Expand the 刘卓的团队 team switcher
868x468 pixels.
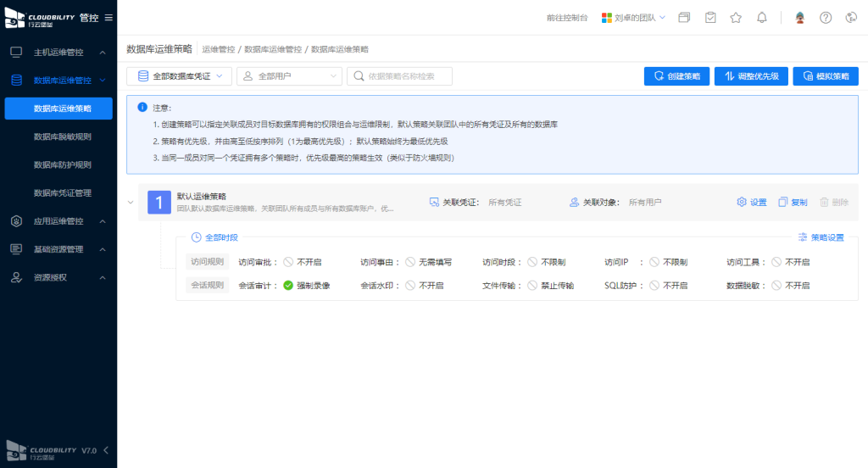(634, 18)
